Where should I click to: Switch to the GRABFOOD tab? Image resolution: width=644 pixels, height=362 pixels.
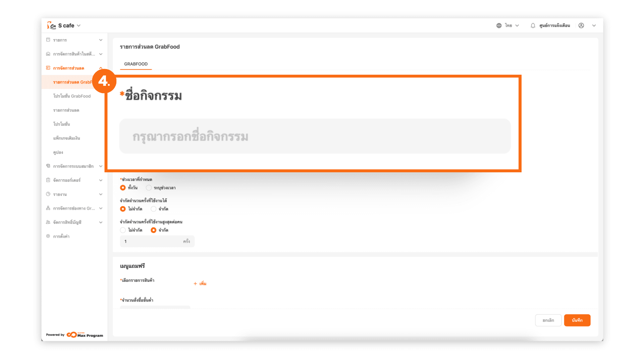pyautogui.click(x=136, y=64)
